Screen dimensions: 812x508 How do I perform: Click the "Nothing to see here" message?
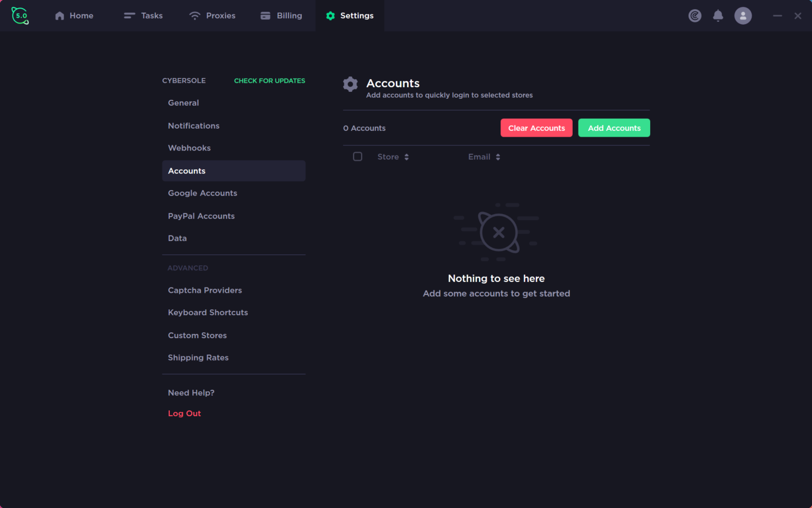(x=496, y=278)
